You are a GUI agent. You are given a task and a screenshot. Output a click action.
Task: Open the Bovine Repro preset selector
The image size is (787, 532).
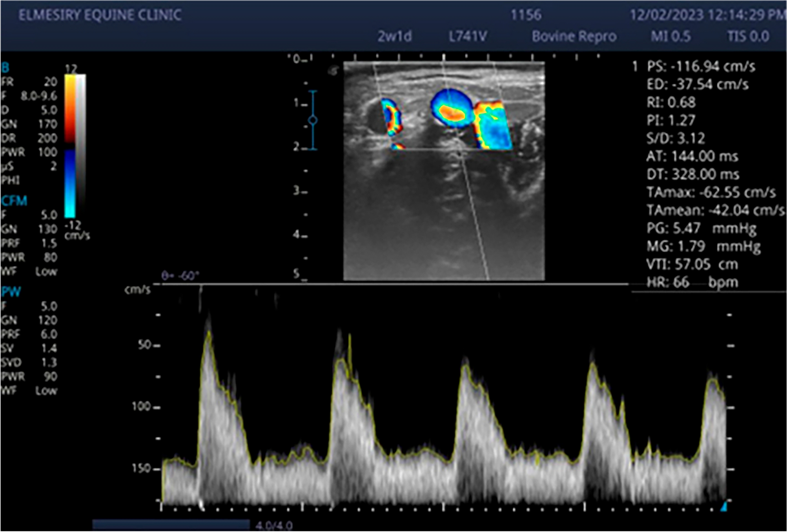click(x=575, y=37)
